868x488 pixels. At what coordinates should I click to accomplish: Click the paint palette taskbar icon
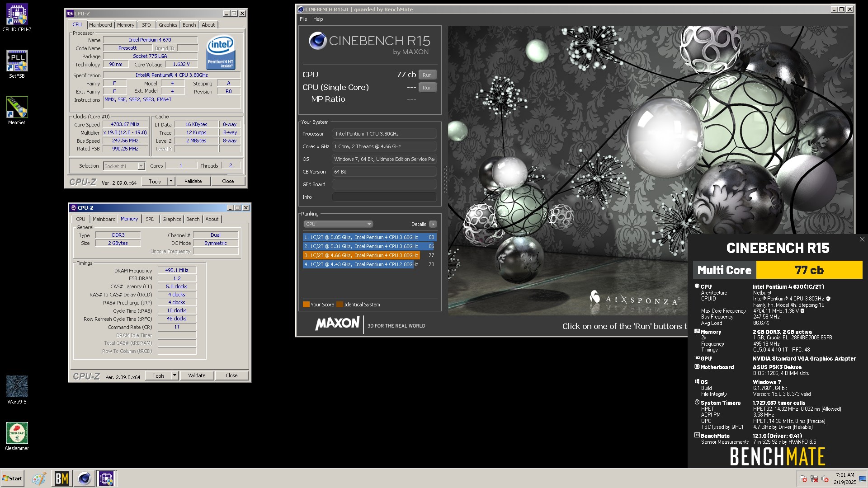pos(39,479)
